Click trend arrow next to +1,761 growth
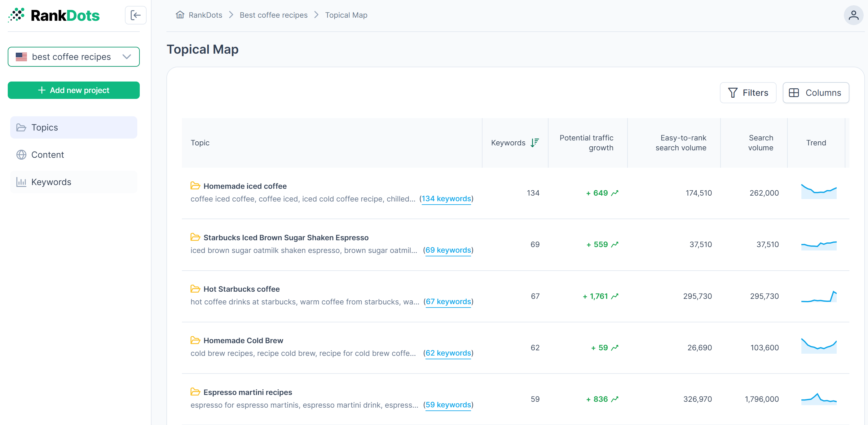This screenshot has height=425, width=868. pyautogui.click(x=615, y=296)
